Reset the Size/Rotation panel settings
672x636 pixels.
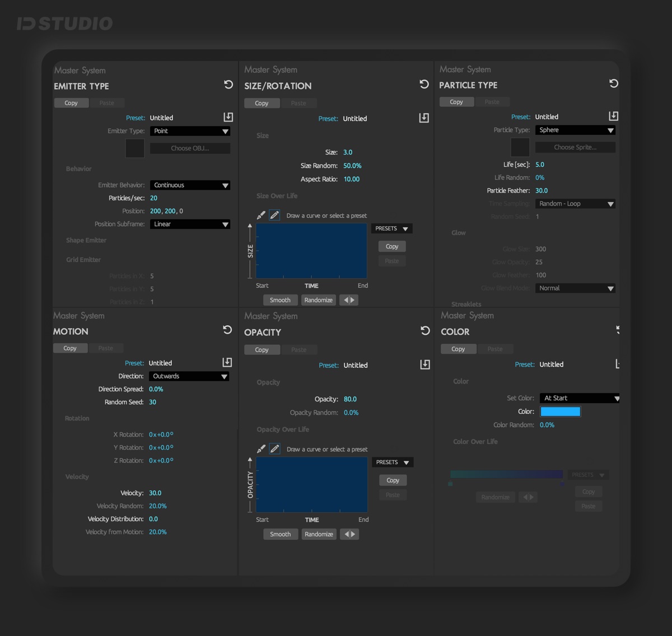424,84
